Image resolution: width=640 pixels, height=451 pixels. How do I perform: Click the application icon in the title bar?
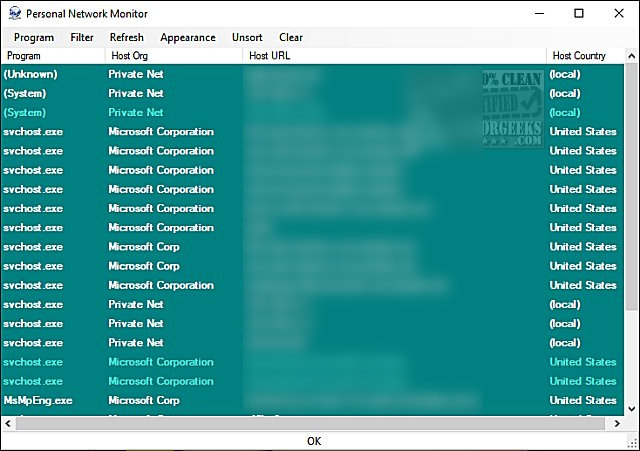[15, 13]
